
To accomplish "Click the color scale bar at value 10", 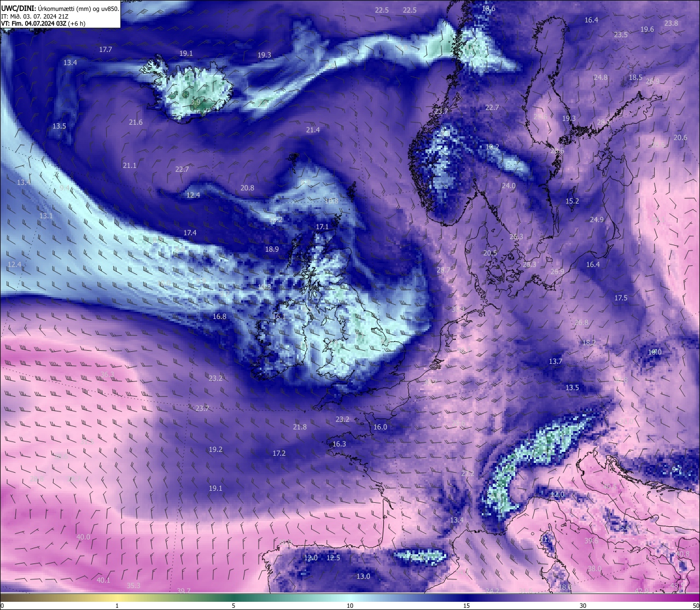I will tap(350, 597).
